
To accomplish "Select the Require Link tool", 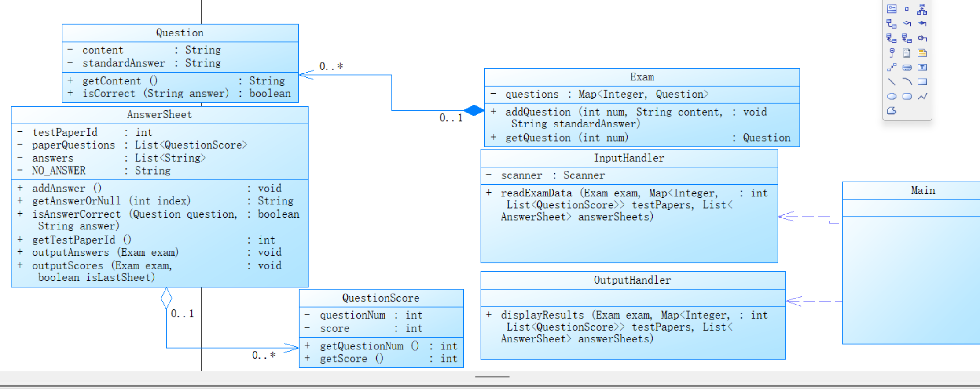I will [x=922, y=38].
